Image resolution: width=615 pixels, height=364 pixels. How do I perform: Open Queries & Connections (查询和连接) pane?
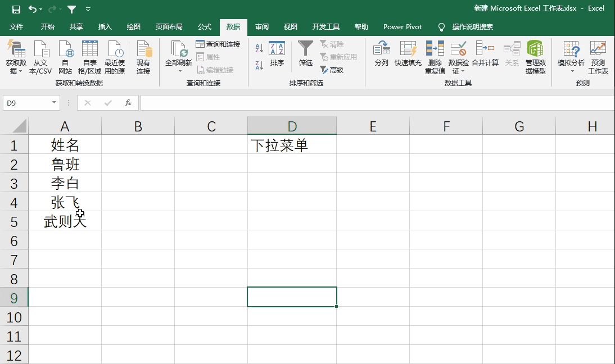218,44
